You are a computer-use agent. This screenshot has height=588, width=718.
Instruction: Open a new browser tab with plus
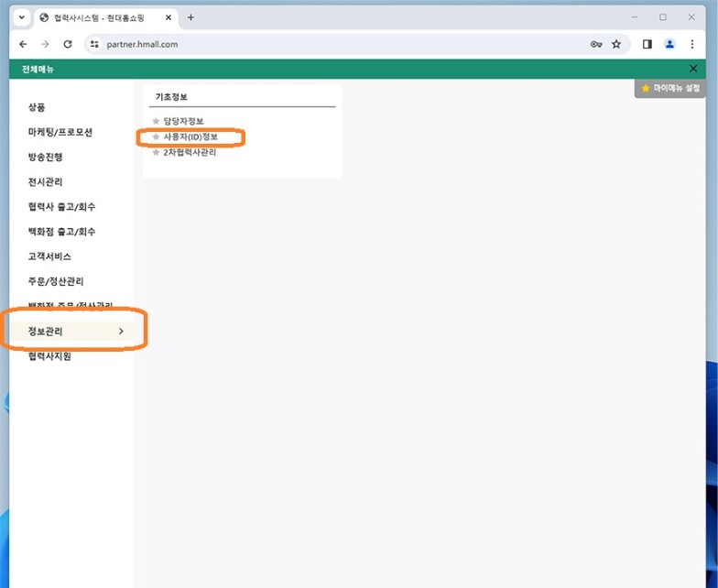click(190, 17)
